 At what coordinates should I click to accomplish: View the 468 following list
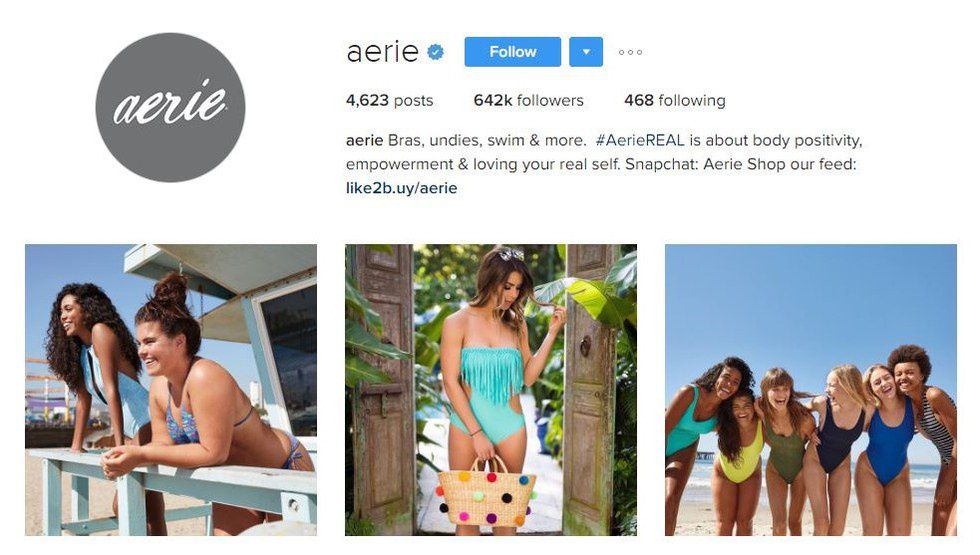coord(674,100)
